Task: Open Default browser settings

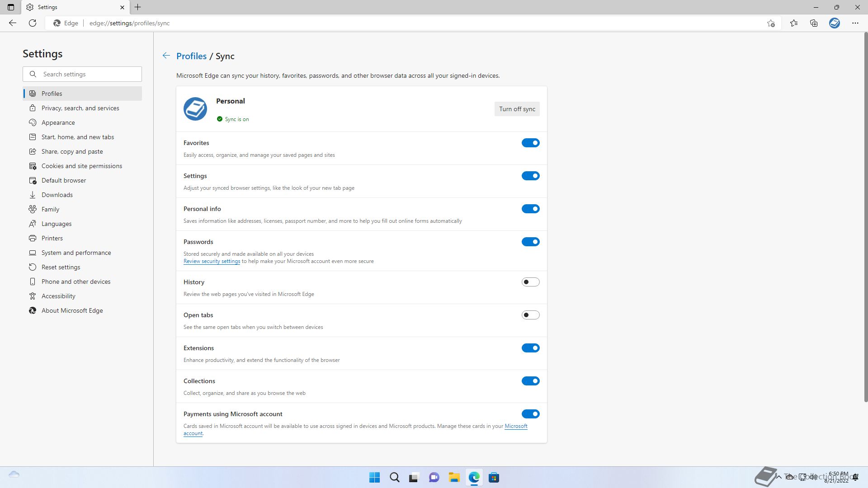Action: pos(82,180)
